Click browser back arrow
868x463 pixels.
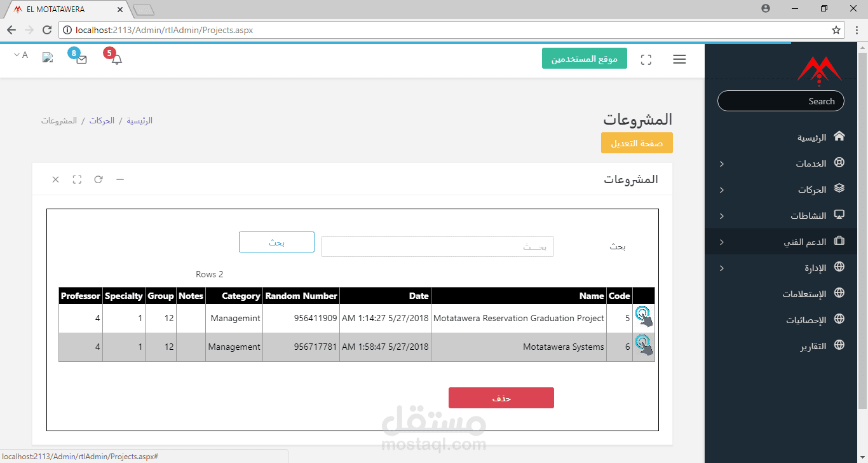(11, 30)
